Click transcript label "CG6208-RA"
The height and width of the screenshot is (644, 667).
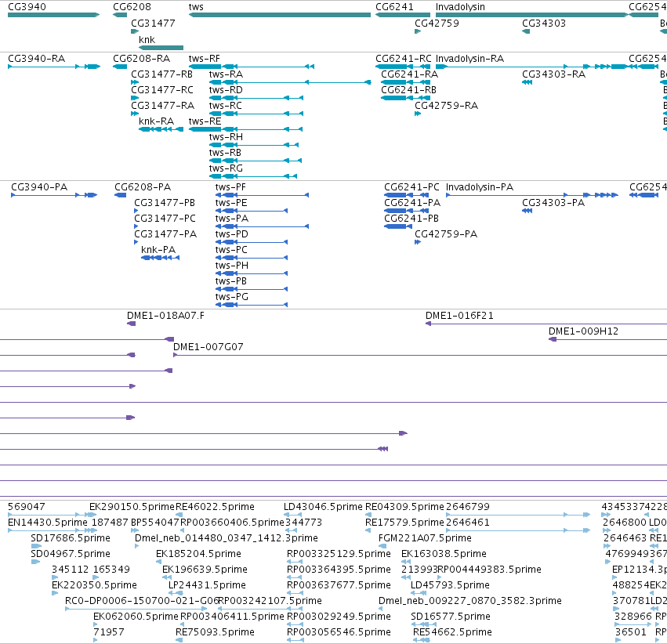(x=142, y=59)
